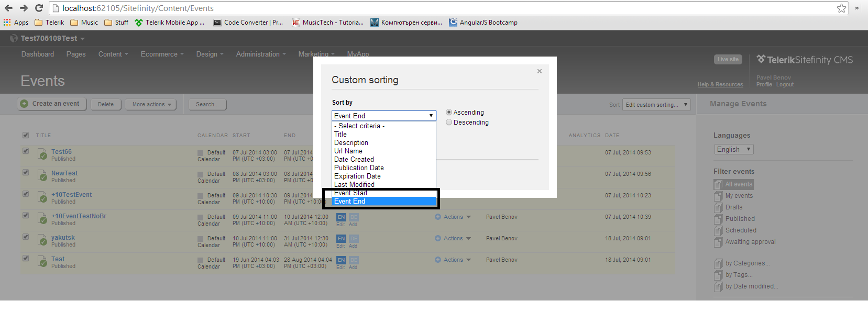The height and width of the screenshot is (323, 868).
Task: Close the Custom sorting dialog
Action: pos(539,71)
